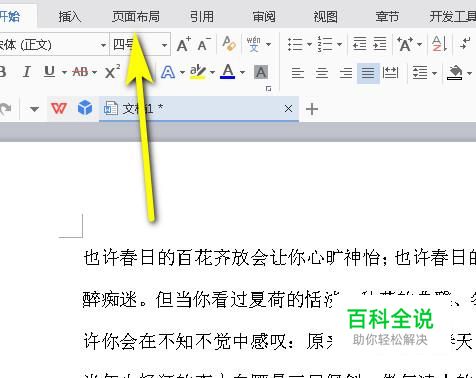This screenshot has height=378, width=476.
Task: Switch to the 页面布局 tab
Action: click(x=136, y=16)
